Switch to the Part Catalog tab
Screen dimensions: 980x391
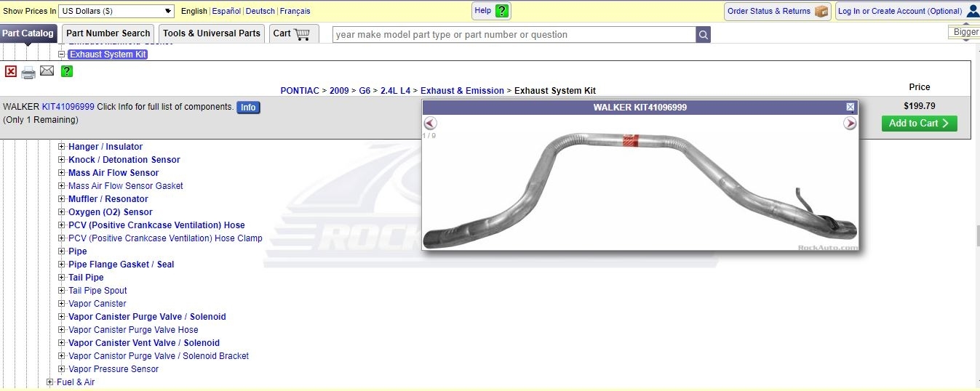28,33
